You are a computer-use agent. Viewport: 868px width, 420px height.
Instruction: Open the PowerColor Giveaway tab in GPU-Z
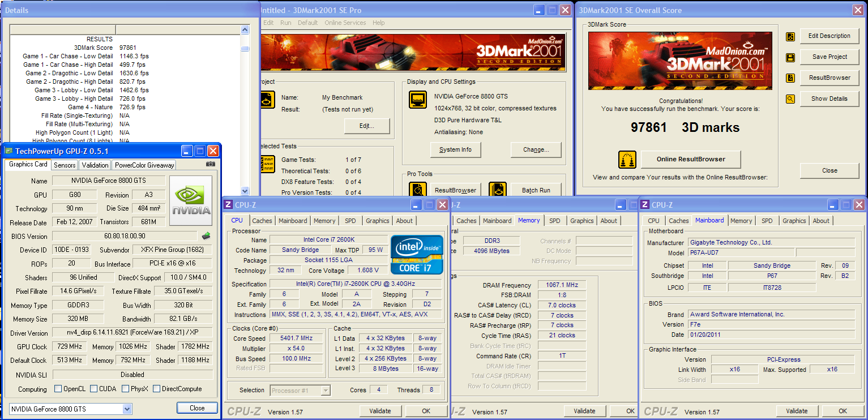point(144,165)
